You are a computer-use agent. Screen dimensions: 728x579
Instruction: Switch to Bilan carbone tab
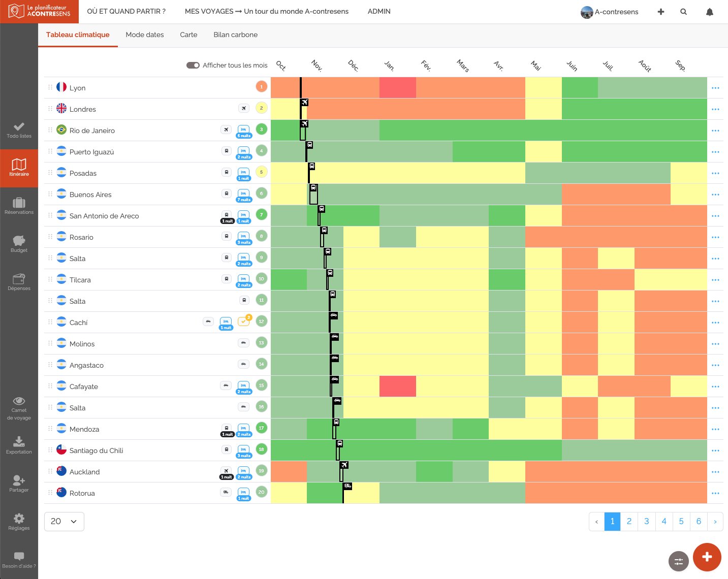coord(235,35)
